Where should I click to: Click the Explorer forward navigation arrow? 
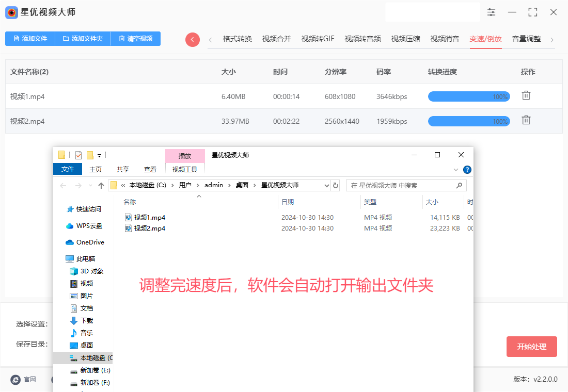pyautogui.click(x=78, y=186)
